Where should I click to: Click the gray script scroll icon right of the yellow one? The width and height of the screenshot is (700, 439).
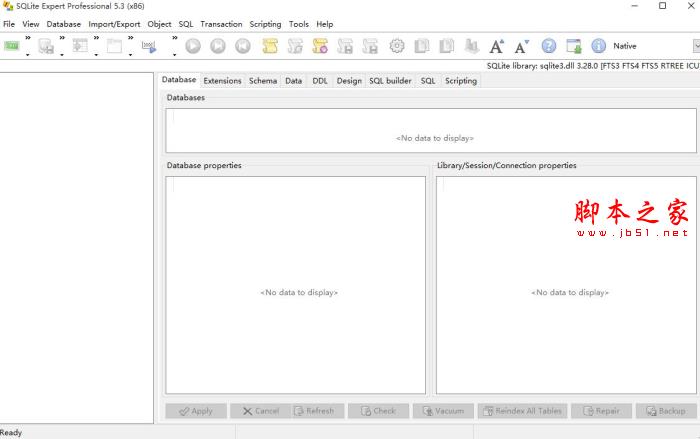coord(295,46)
